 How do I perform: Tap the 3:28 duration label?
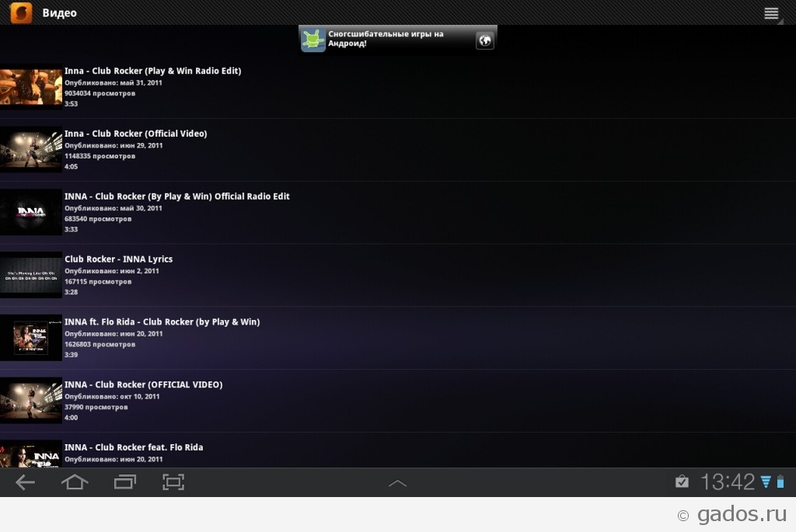tap(71, 292)
